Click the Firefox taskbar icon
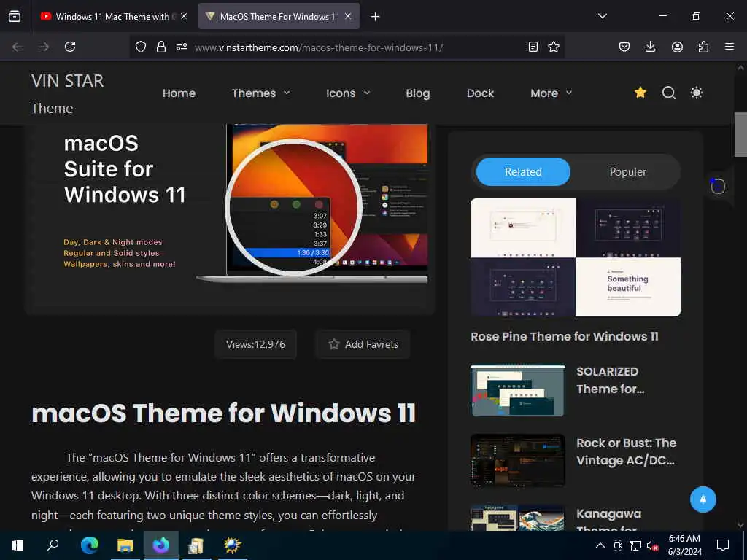Screen dimensions: 747x560 161,545
